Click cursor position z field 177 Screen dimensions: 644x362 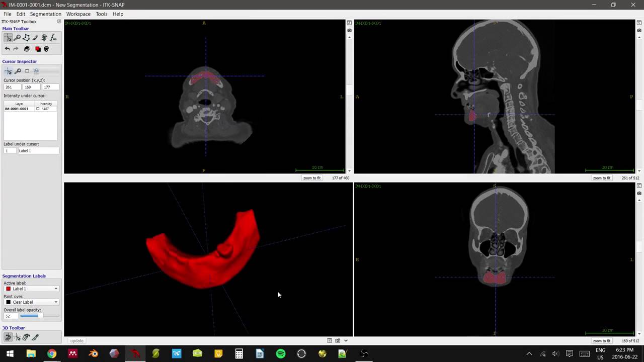tap(50, 87)
